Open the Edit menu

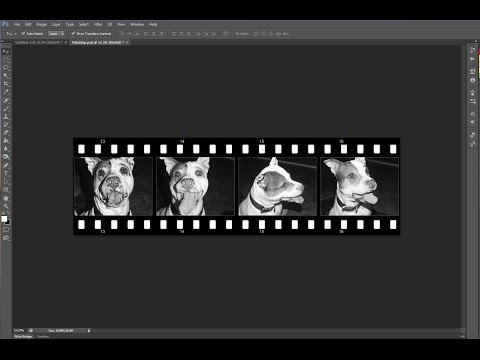[x=28, y=24]
